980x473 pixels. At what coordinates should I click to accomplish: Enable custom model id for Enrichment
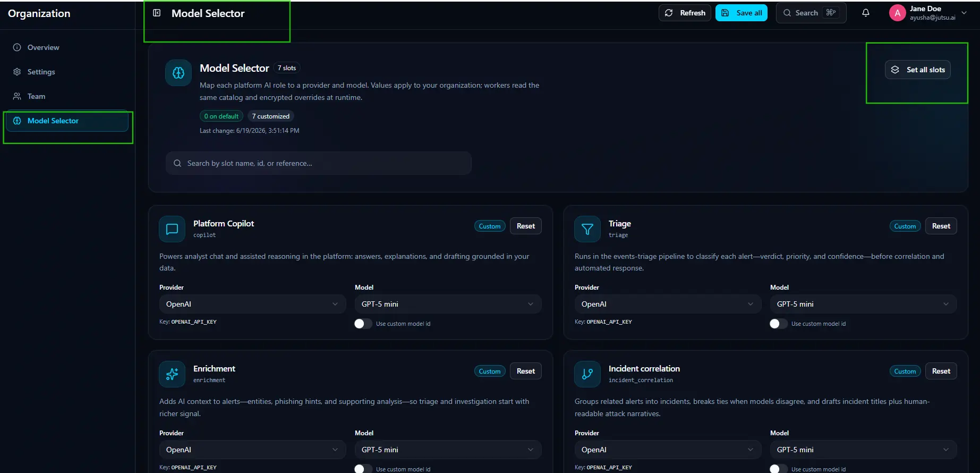click(363, 469)
